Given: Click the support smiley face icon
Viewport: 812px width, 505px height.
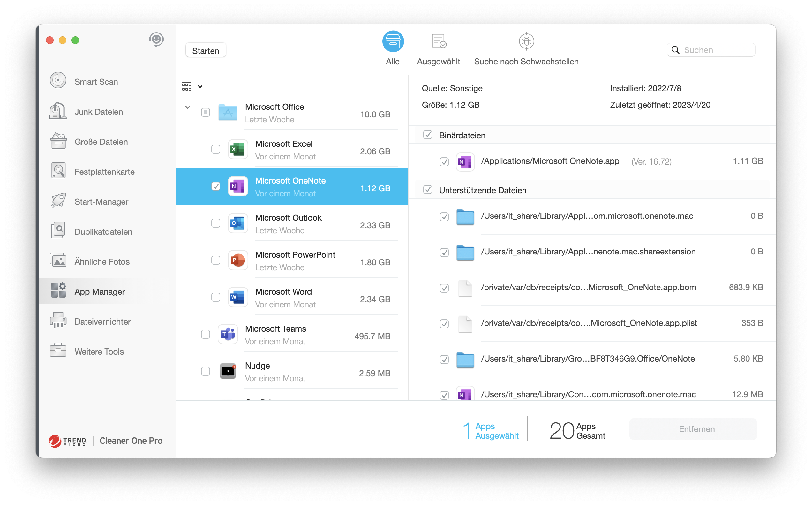Looking at the screenshot, I should (156, 40).
